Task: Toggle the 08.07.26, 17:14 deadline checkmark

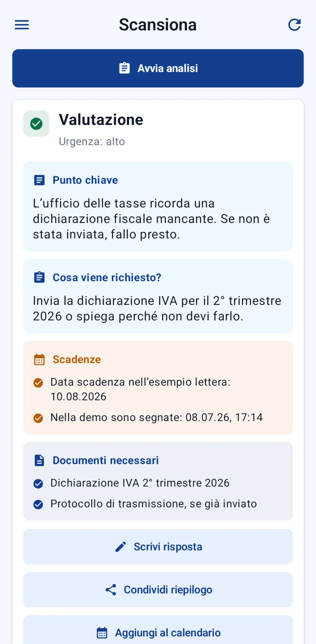Action: (x=38, y=418)
